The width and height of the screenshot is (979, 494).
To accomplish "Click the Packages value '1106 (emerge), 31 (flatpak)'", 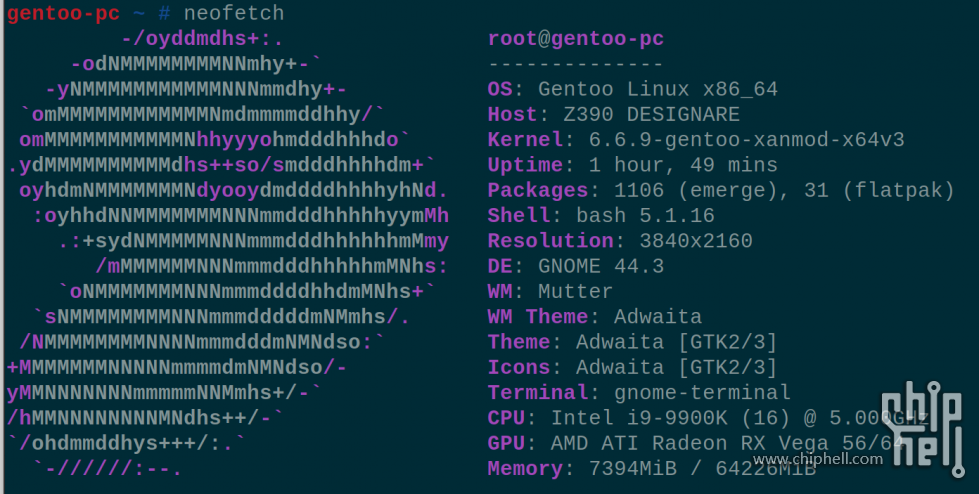I will pos(784,190).
